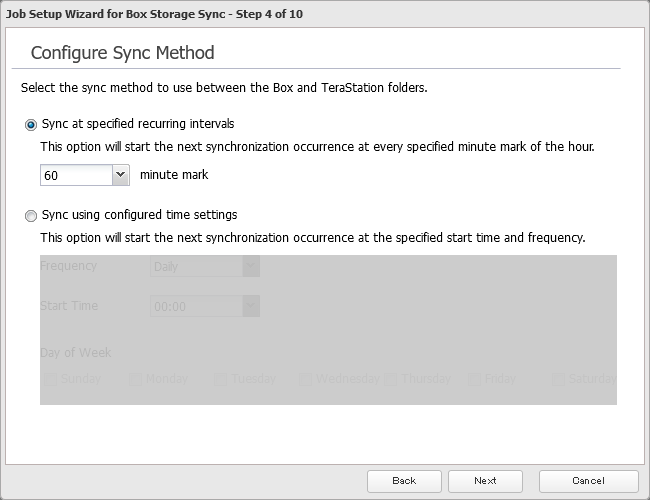Check the Wednesday day option
Image resolution: width=650 pixels, height=500 pixels.
pyautogui.click(x=306, y=379)
